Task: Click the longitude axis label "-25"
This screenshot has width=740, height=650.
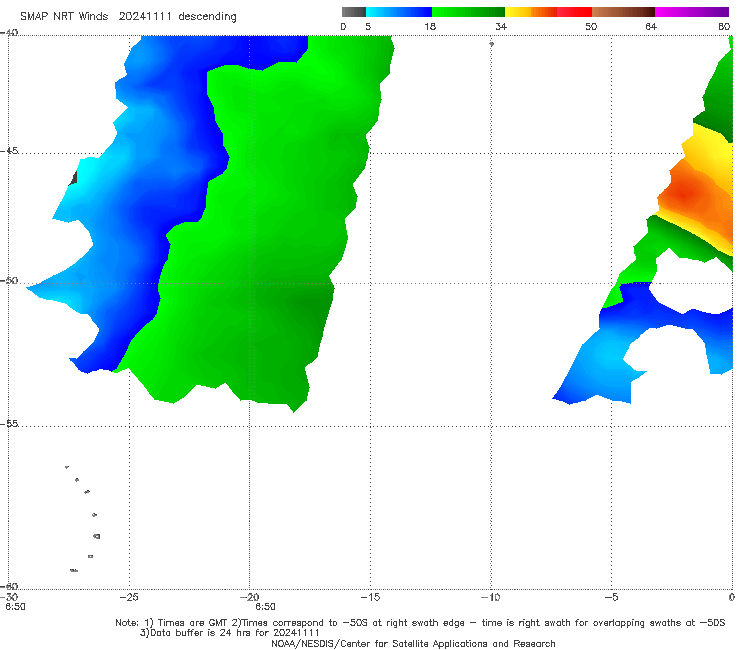Action: pos(129,597)
